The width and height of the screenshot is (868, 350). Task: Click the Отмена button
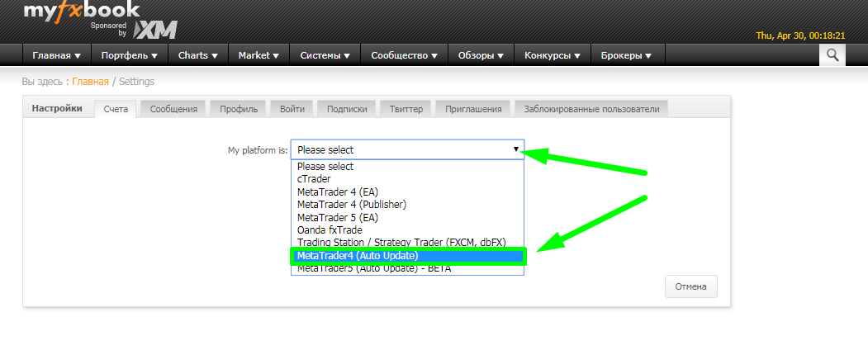(x=691, y=287)
